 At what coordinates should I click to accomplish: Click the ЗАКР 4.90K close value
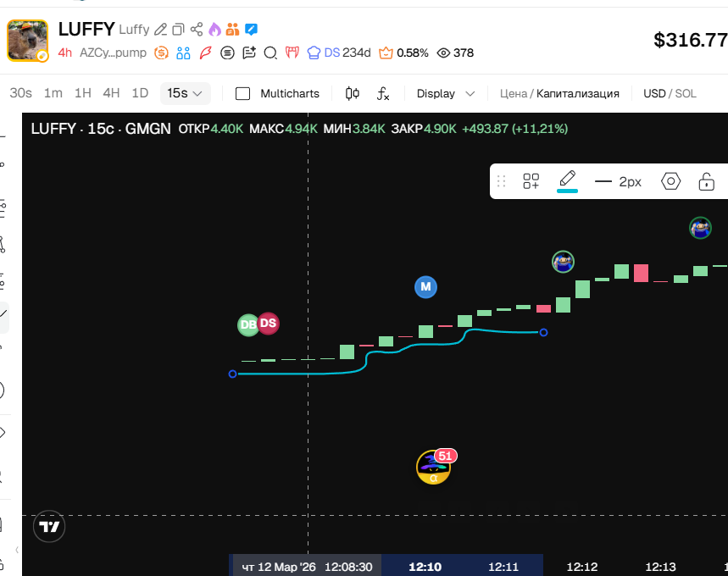[424, 129]
